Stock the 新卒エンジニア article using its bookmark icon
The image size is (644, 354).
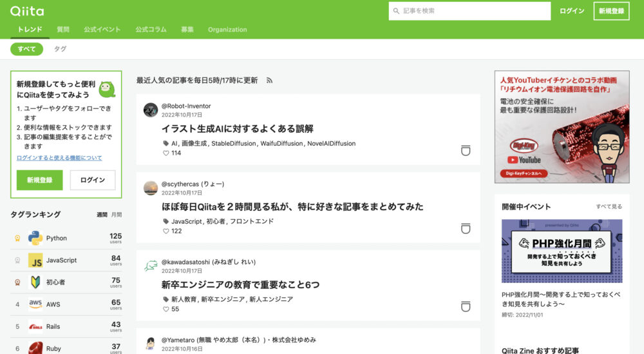click(x=466, y=306)
